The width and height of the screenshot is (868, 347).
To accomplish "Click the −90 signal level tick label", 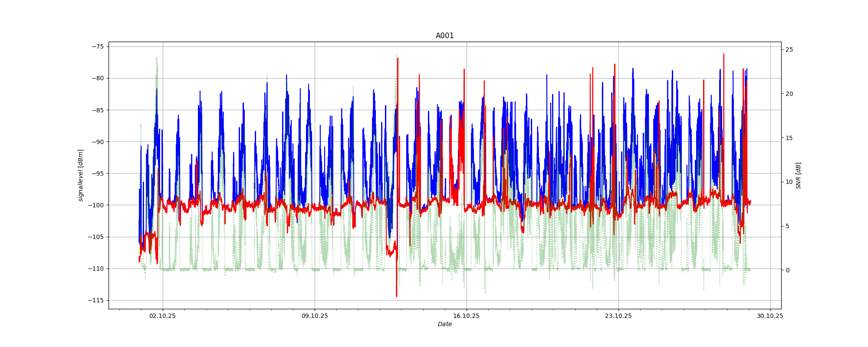I will [x=98, y=142].
